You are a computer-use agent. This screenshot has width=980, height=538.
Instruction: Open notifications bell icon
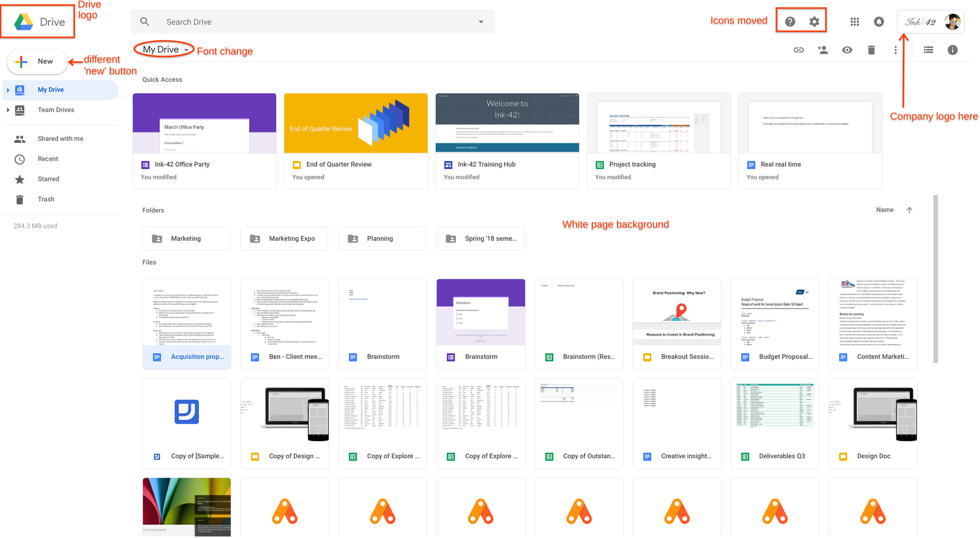coord(879,22)
